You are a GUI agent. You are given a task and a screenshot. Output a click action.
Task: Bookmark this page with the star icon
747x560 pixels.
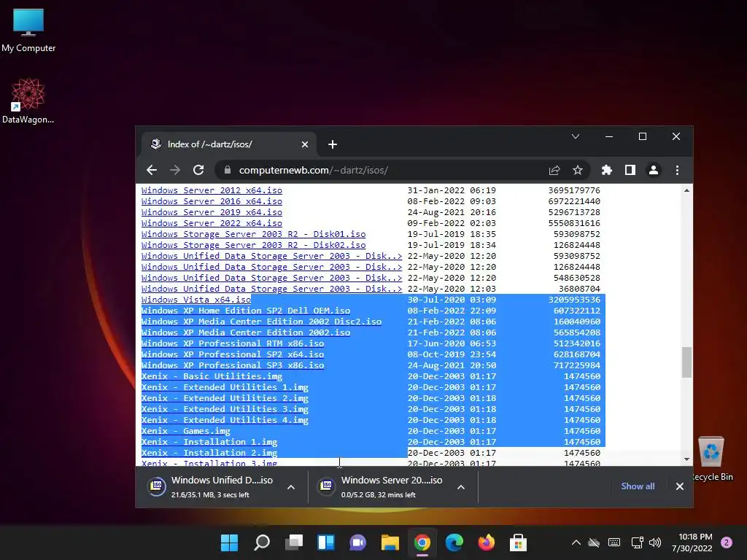pyautogui.click(x=578, y=170)
